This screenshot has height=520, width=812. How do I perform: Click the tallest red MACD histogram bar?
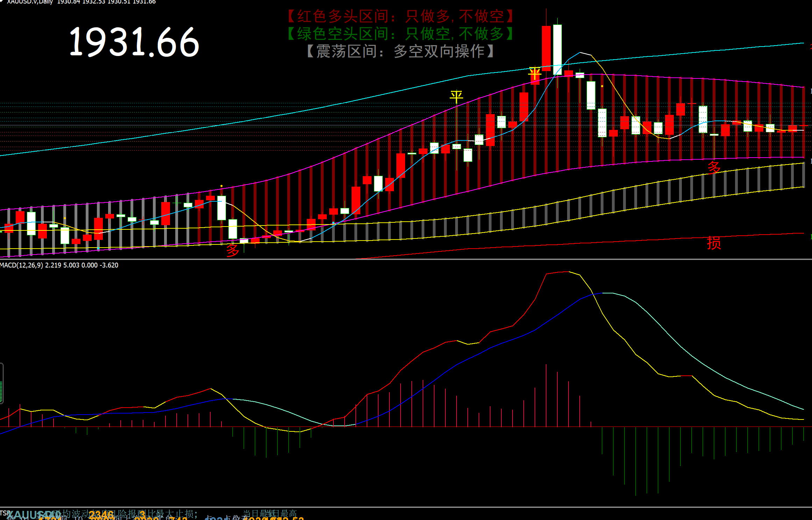(546, 396)
